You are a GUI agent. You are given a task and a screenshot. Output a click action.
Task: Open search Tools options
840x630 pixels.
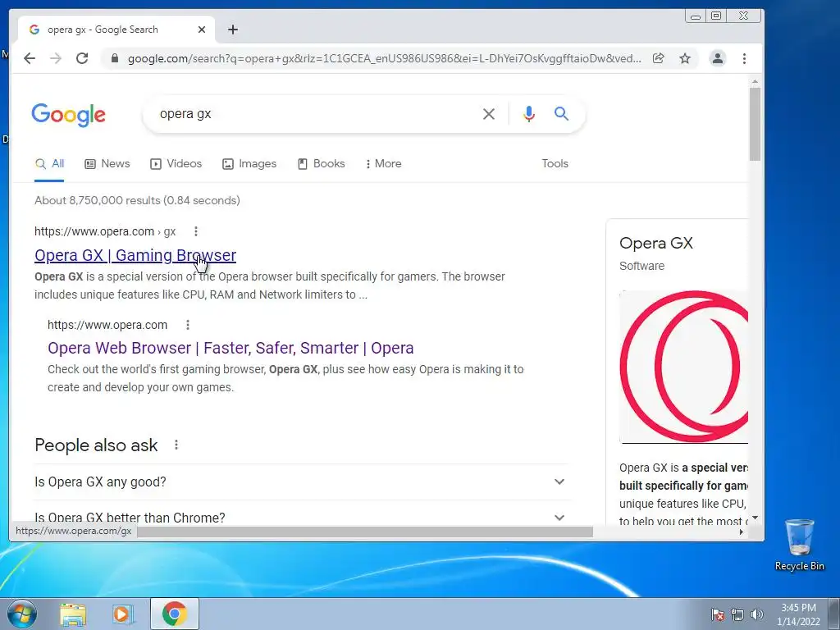coord(555,164)
